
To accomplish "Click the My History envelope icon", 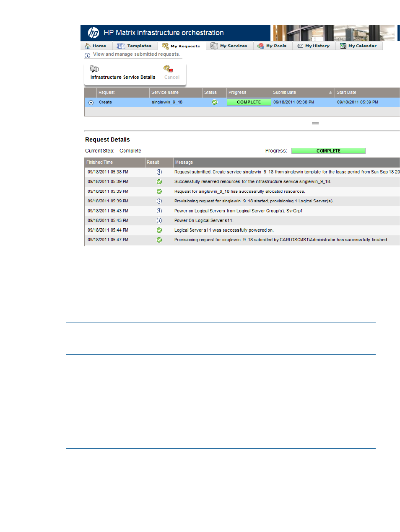I will click(300, 46).
